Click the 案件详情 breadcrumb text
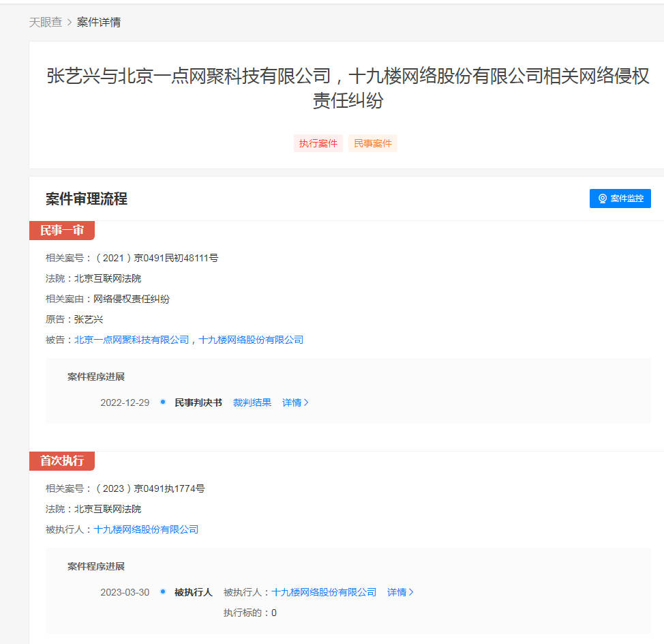664x644 pixels. pos(99,22)
